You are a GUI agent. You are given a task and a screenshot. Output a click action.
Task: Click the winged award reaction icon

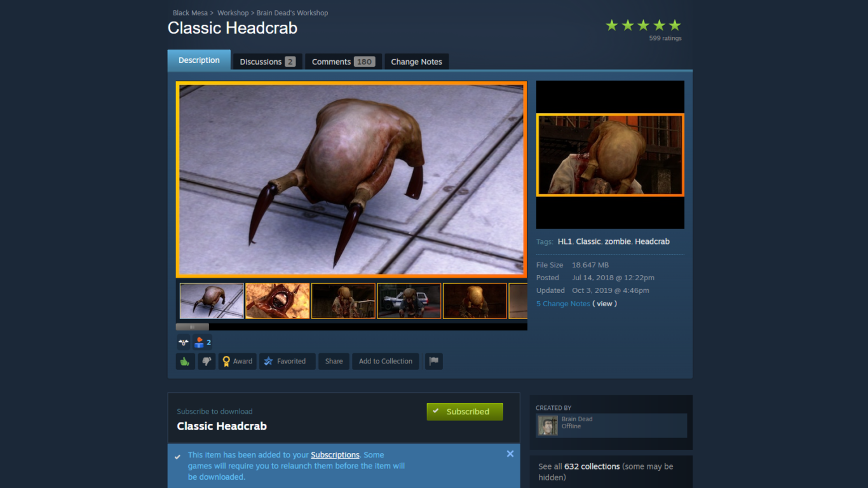pos(184,342)
